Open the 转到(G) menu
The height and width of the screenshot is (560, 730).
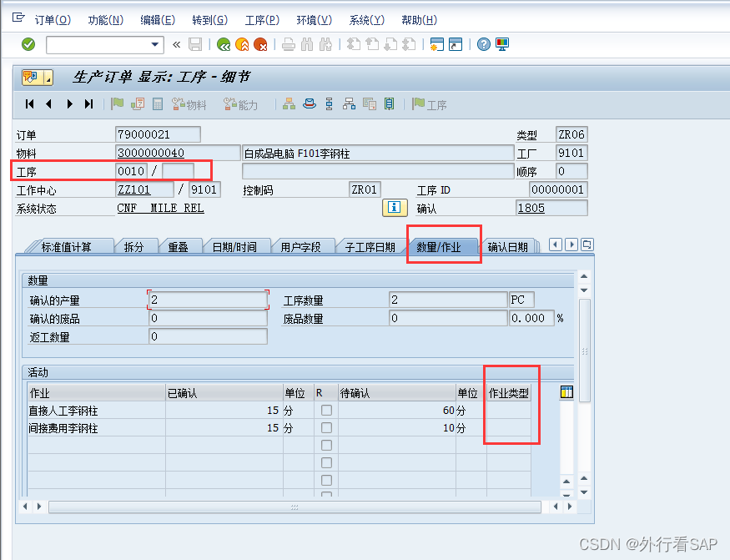[210, 20]
